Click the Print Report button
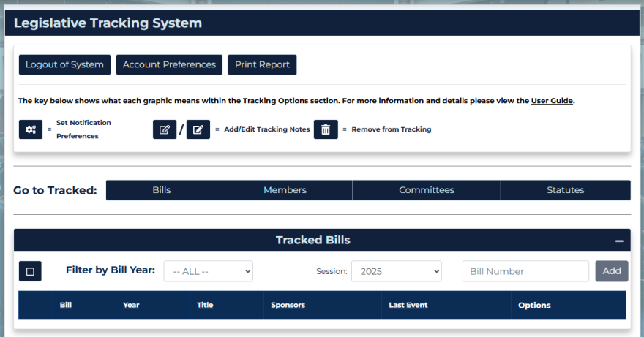This screenshot has height=337, width=644. pos(262,64)
